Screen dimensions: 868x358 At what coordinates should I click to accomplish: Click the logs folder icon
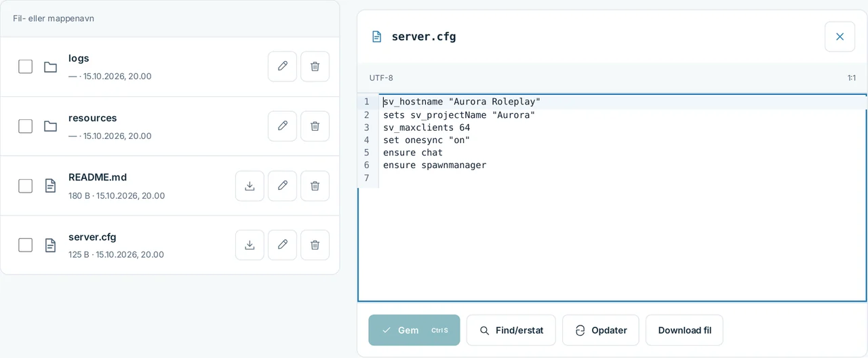(50, 66)
